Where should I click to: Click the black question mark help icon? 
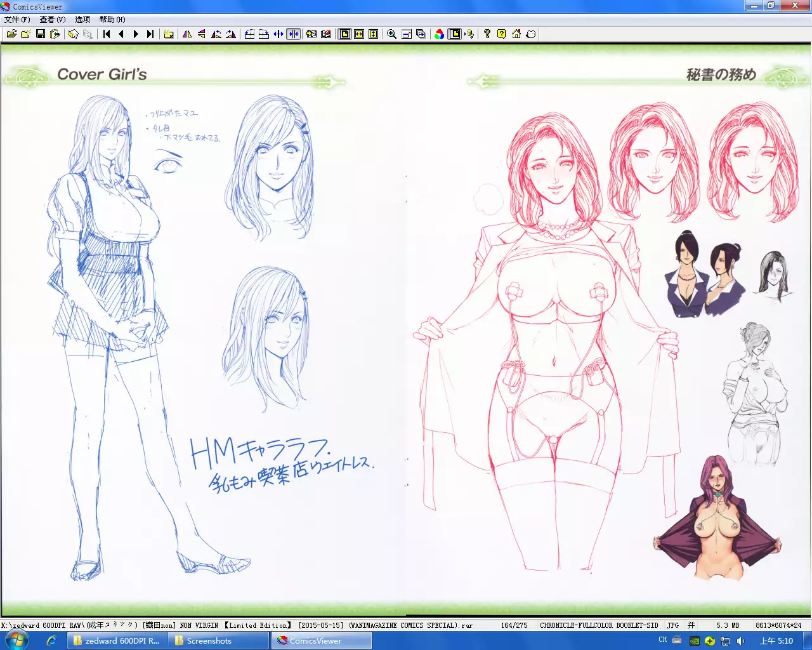(x=487, y=34)
